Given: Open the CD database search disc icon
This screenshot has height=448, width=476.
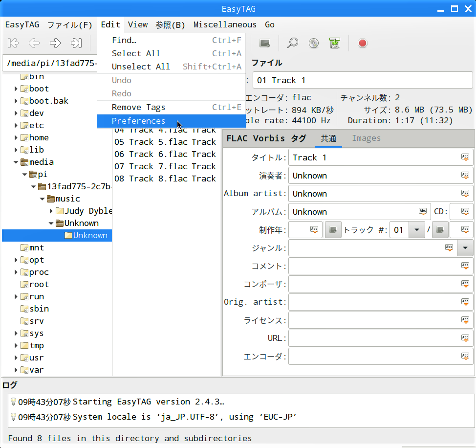Looking at the screenshot, I should (314, 43).
